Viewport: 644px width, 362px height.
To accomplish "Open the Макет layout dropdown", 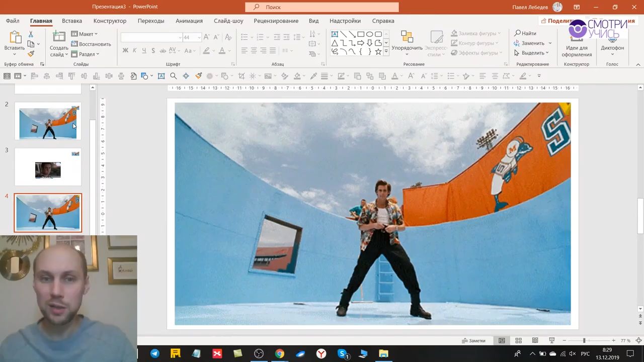I will click(x=85, y=34).
